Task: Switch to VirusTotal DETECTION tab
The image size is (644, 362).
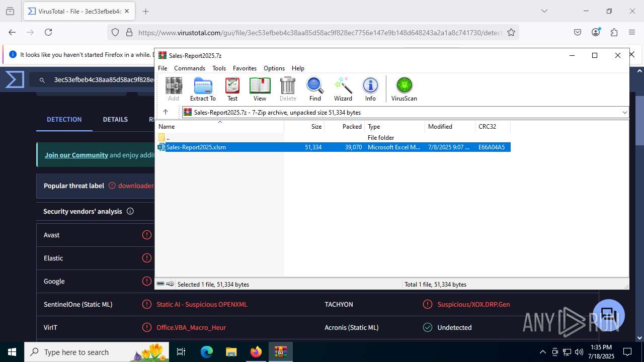Action: pyautogui.click(x=64, y=119)
